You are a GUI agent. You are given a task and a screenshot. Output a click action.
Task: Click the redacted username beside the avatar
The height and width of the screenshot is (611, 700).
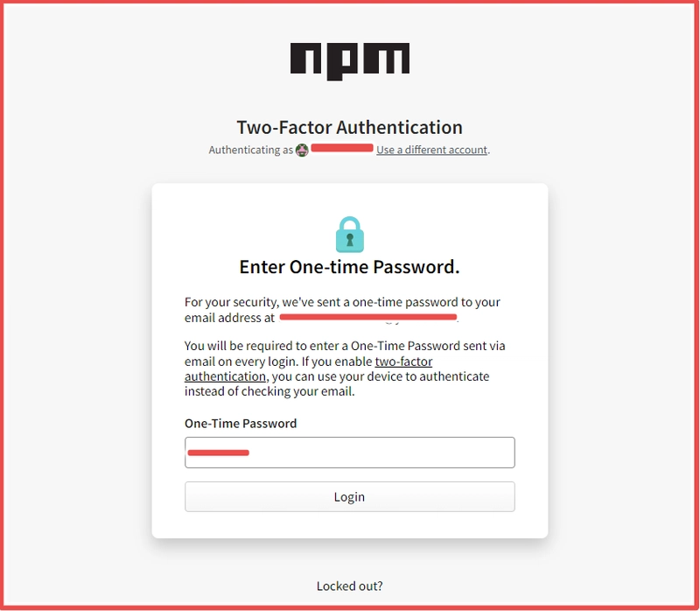coord(342,149)
